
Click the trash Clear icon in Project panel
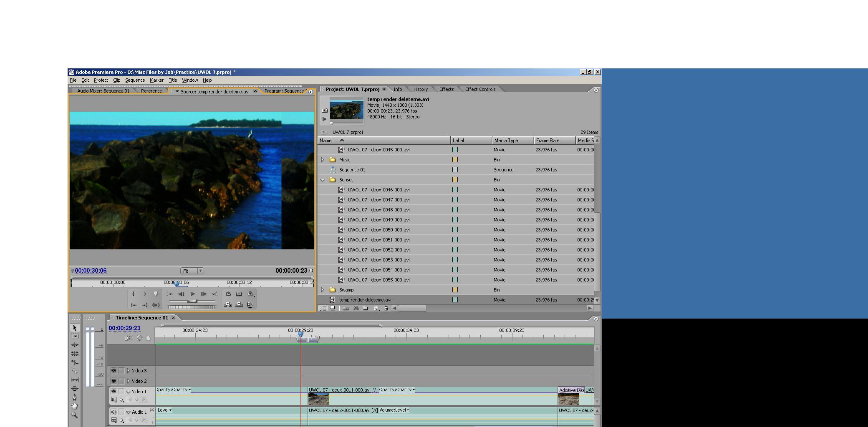click(386, 309)
